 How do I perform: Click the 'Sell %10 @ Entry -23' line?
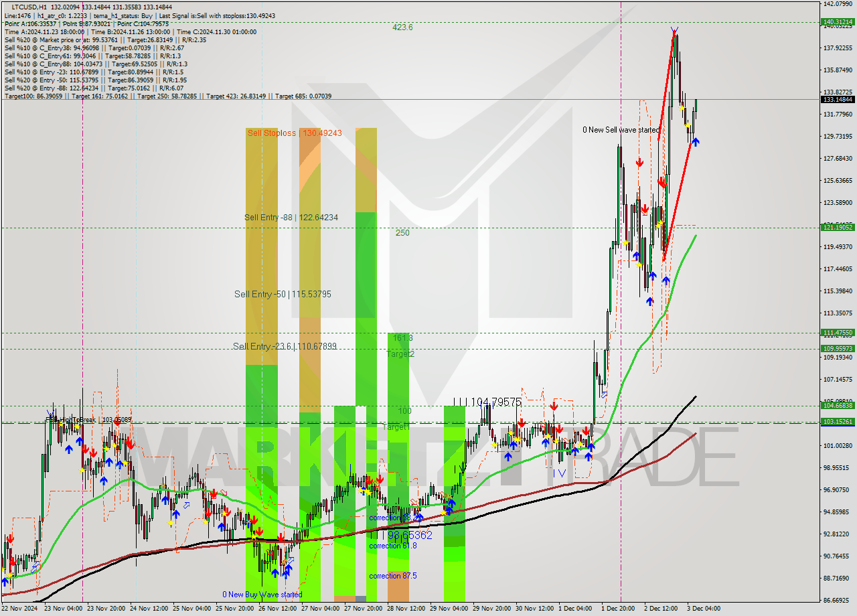[x=94, y=72]
